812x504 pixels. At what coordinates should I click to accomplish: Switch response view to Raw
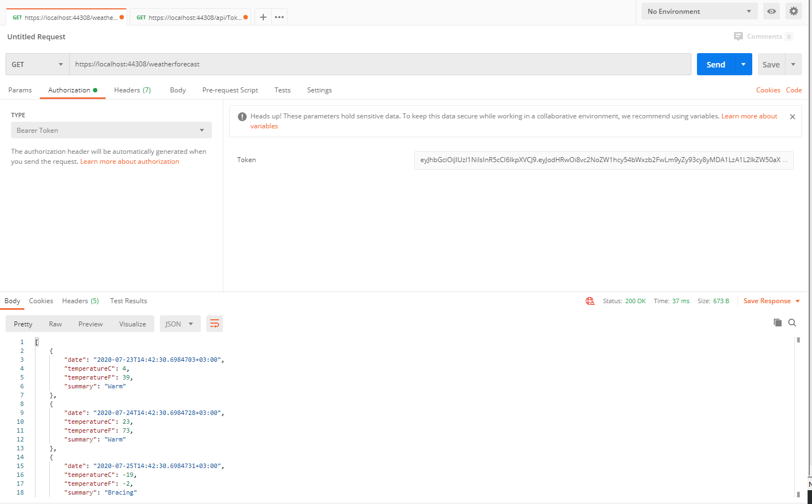(55, 324)
